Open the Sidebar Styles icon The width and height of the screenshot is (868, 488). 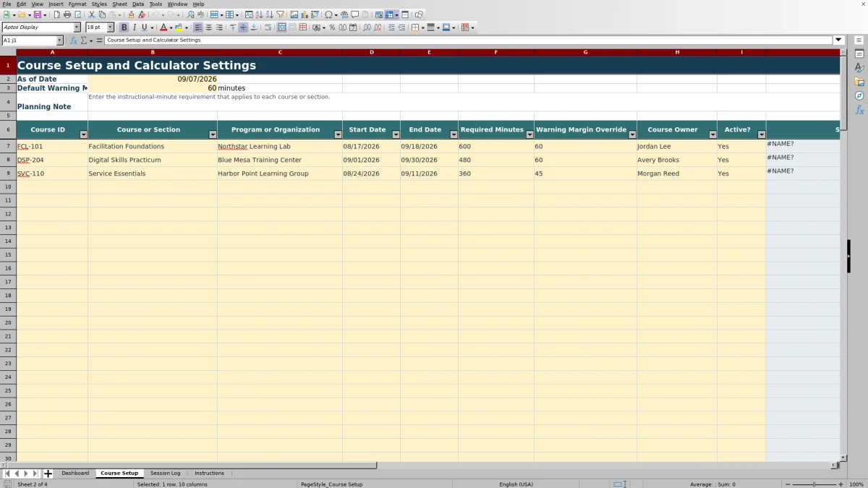pos(859,68)
